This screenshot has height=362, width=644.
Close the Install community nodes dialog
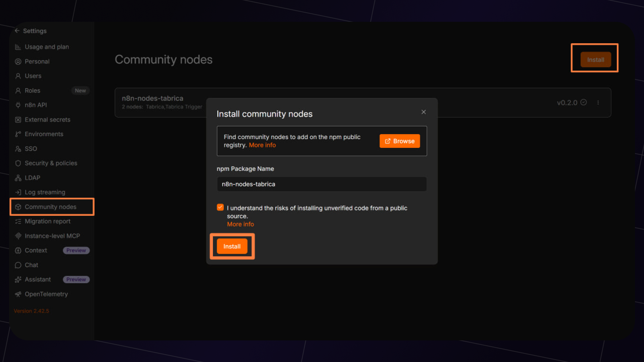tap(424, 112)
